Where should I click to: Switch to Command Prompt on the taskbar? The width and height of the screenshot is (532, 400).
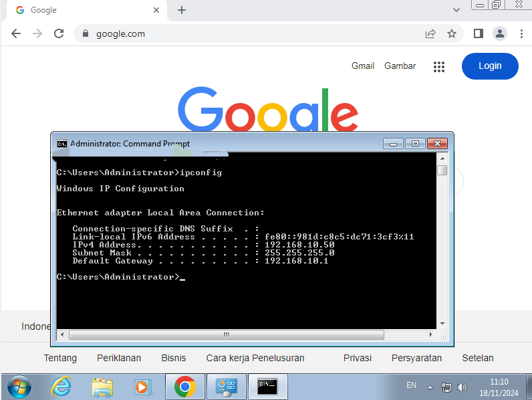[268, 387]
